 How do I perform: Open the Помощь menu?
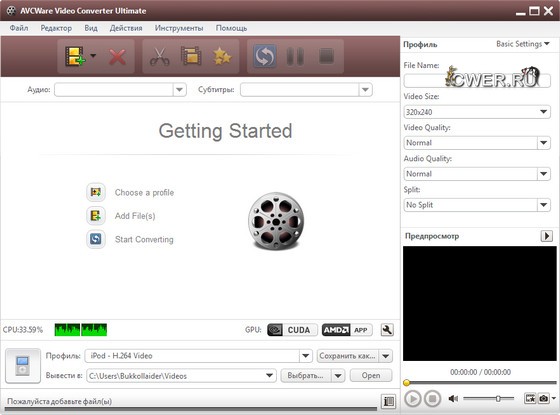click(x=231, y=28)
